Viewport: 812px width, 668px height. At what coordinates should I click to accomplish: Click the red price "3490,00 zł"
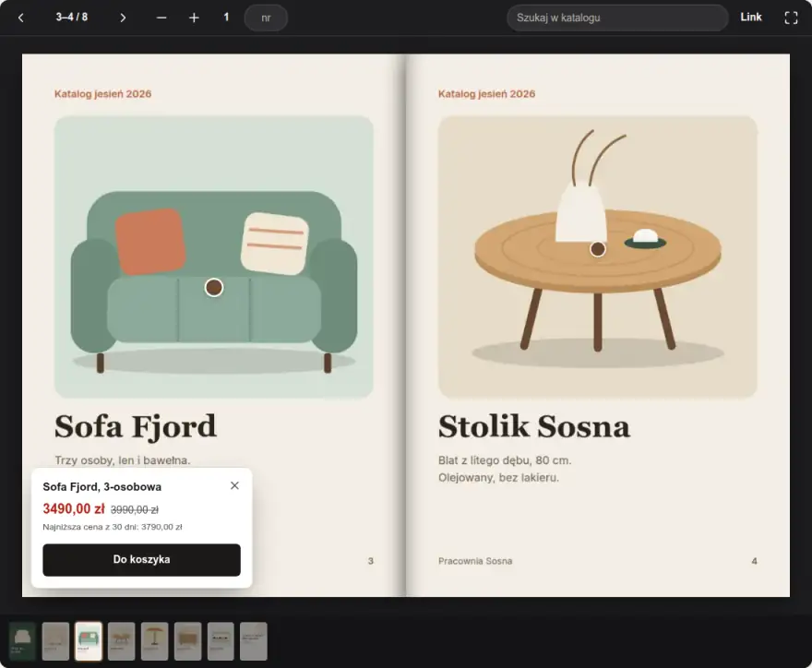point(74,509)
